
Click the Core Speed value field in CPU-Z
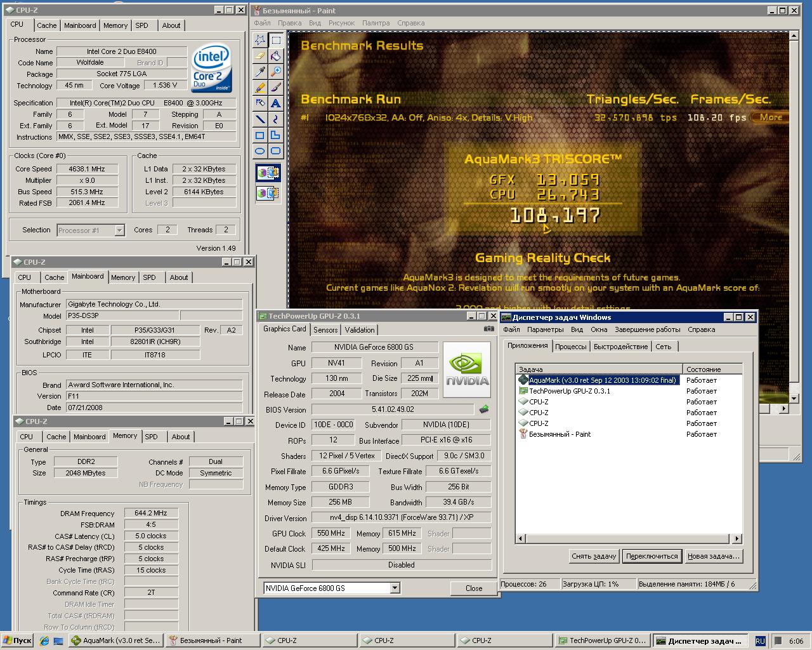click(x=88, y=169)
